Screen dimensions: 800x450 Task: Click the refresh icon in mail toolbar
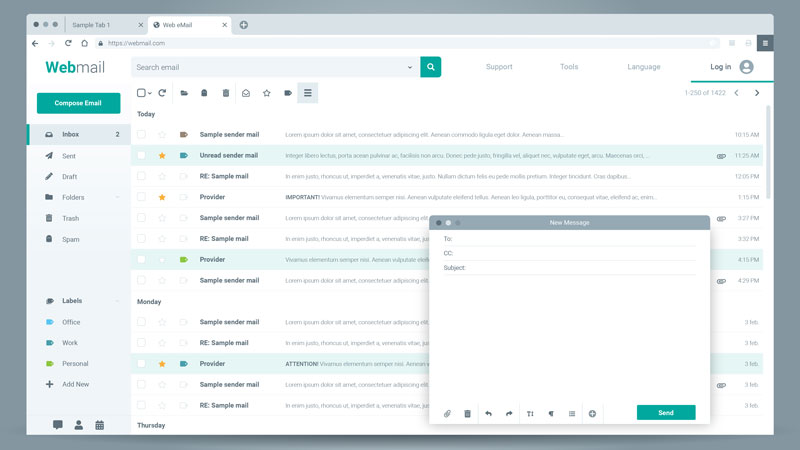pos(162,93)
